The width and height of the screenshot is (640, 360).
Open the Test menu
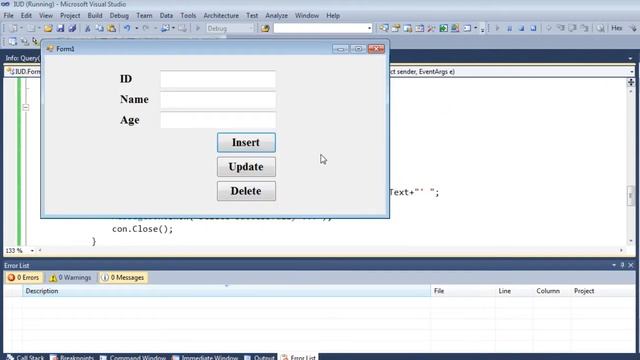[x=252, y=16]
